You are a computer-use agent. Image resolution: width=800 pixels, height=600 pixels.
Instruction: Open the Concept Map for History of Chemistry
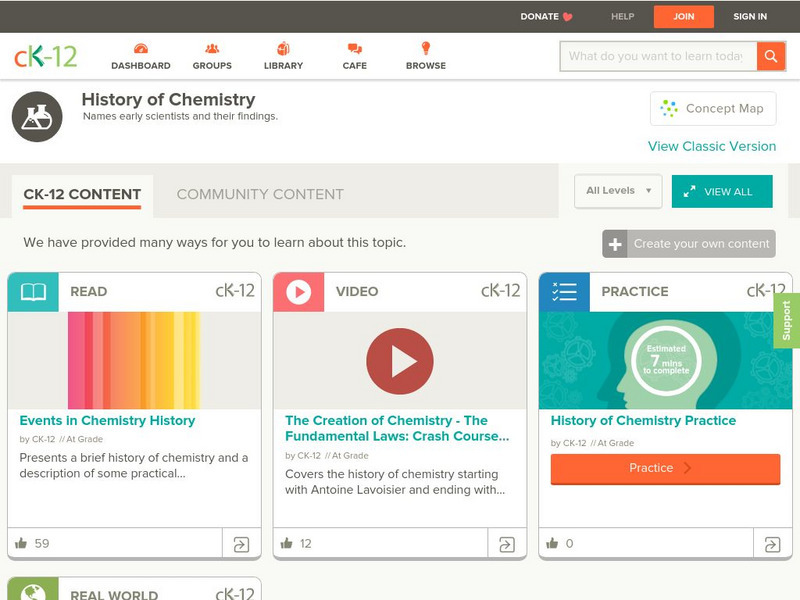pos(713,108)
